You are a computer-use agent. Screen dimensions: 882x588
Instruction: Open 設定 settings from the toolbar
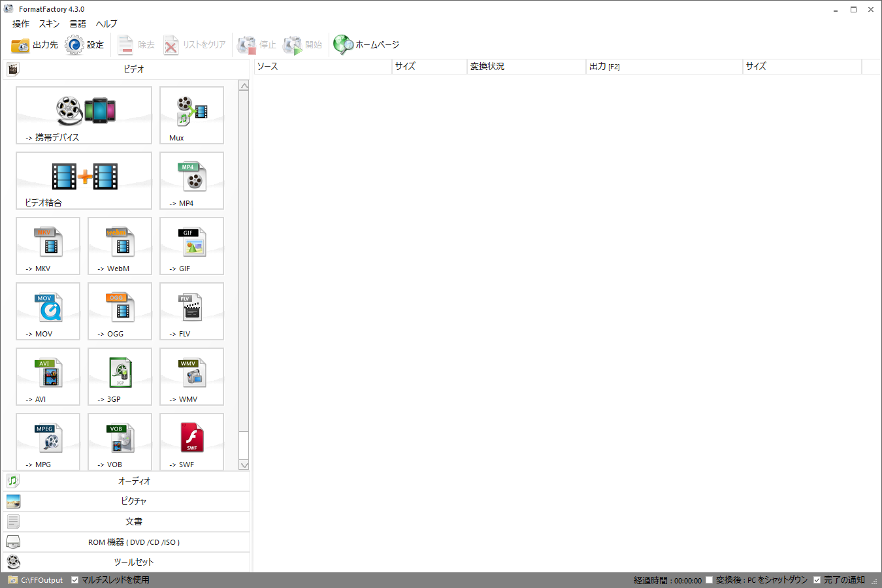(x=85, y=44)
